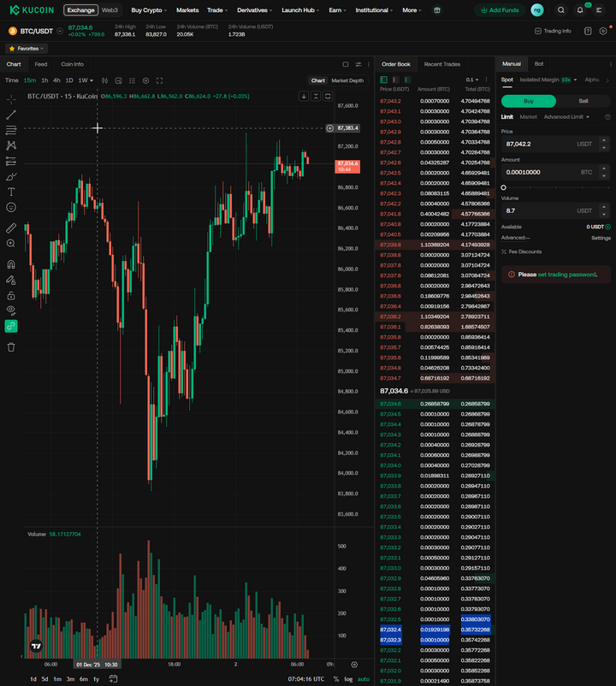Screen dimensions: 616x686
Task: Open the Coin Info tab
Action: [72, 64]
